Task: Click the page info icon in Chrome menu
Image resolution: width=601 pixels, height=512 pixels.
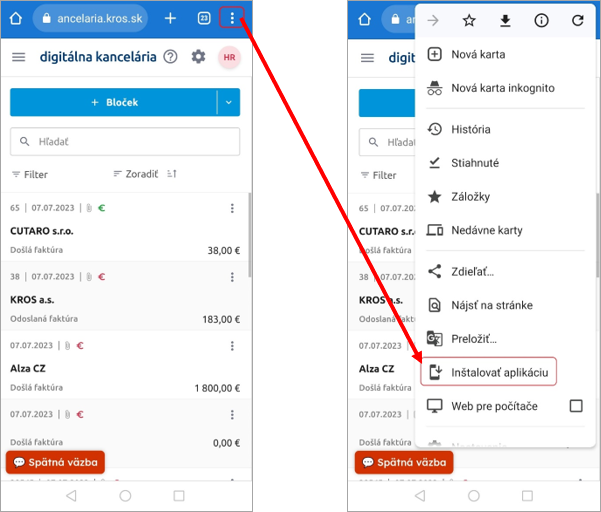Action: pos(541,20)
